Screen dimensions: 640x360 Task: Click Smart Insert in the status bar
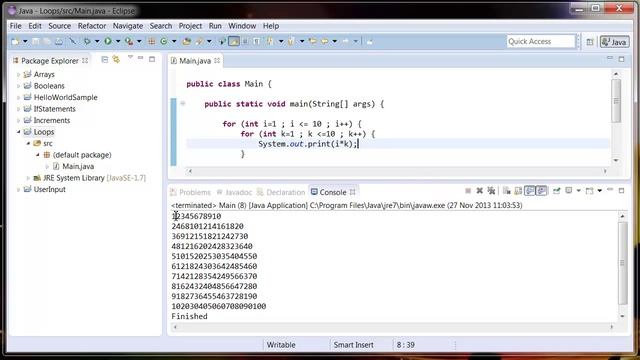353,345
